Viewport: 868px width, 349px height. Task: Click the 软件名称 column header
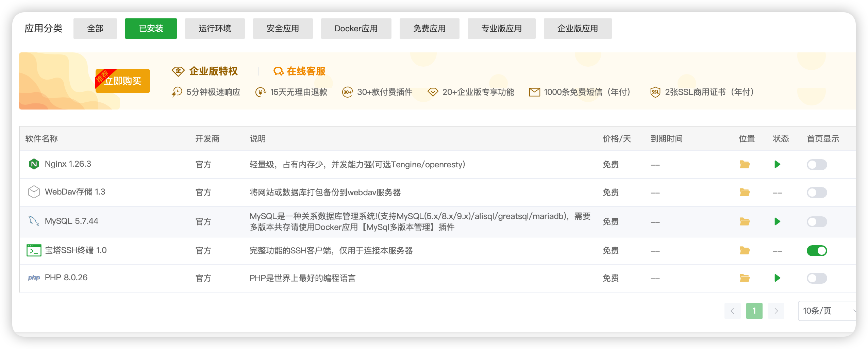(41, 139)
